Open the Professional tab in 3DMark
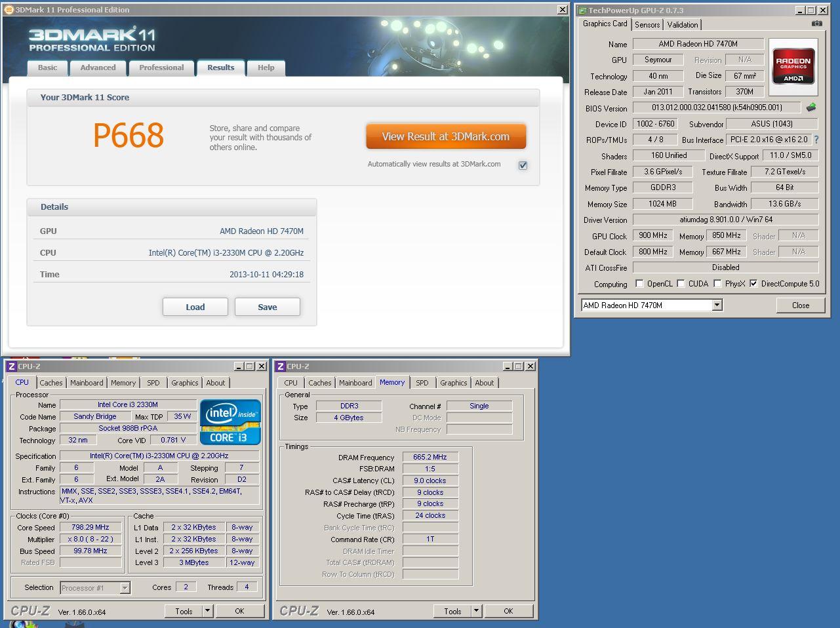 [x=161, y=68]
